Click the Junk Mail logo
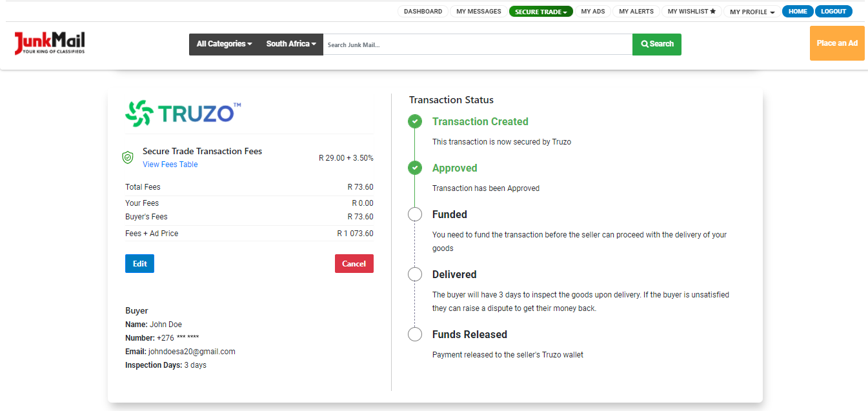This screenshot has width=868, height=411. click(x=50, y=43)
